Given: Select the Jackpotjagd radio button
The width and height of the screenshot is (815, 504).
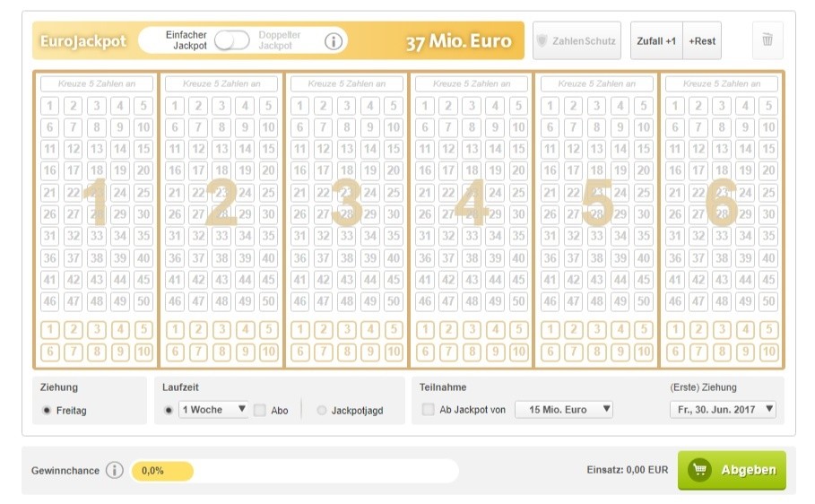Looking at the screenshot, I should [322, 411].
